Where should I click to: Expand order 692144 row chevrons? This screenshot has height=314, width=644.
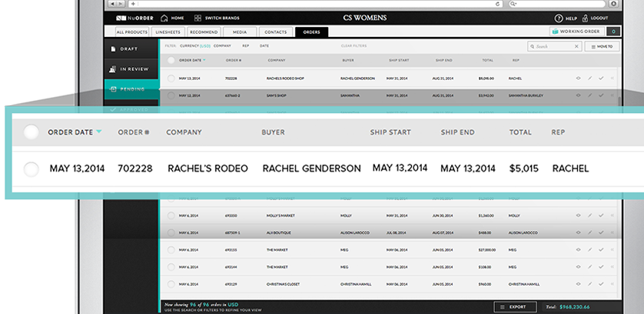tap(612, 267)
